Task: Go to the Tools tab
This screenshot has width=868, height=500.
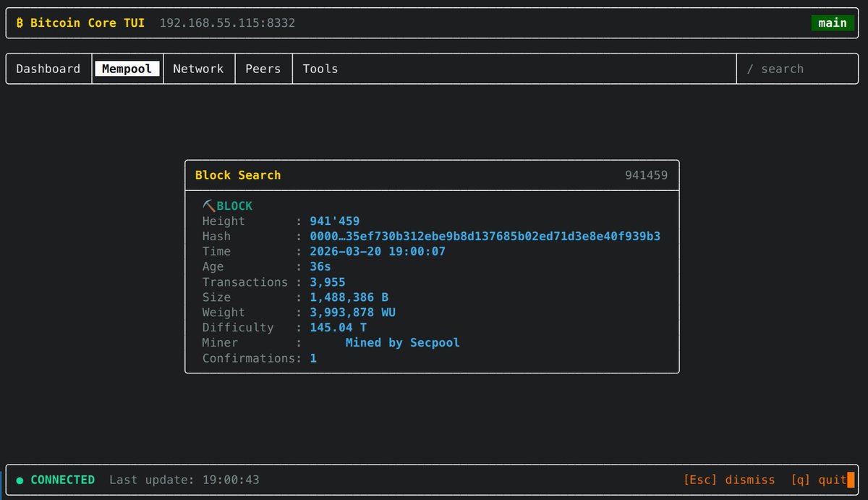Action: (x=320, y=69)
